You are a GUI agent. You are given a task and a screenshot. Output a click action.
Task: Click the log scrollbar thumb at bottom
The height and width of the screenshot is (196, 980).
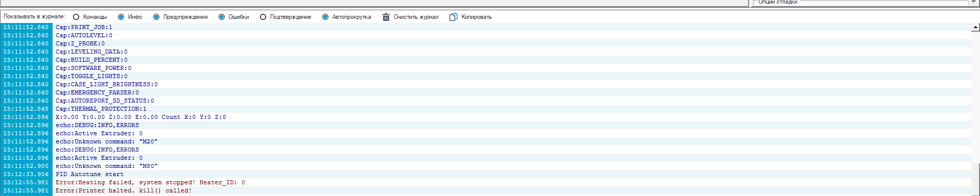click(x=975, y=179)
